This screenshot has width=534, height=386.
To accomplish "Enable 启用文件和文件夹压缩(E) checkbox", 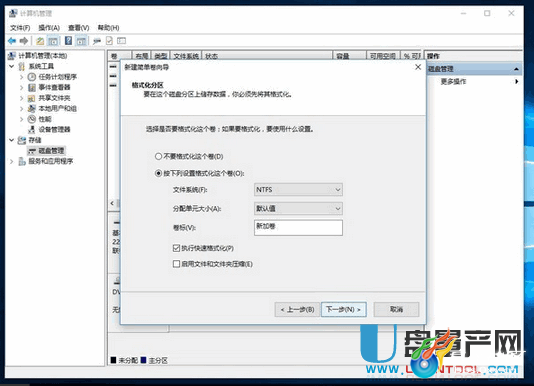I will tap(176, 264).
